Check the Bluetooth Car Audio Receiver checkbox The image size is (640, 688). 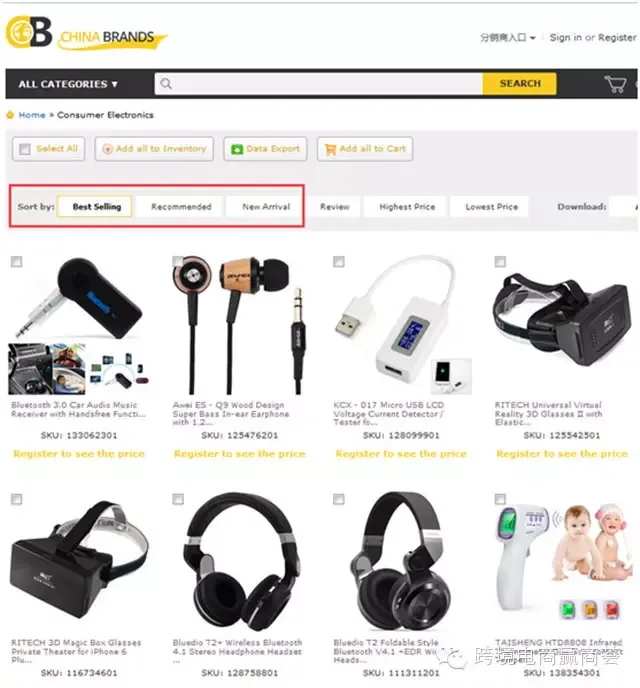click(16, 262)
